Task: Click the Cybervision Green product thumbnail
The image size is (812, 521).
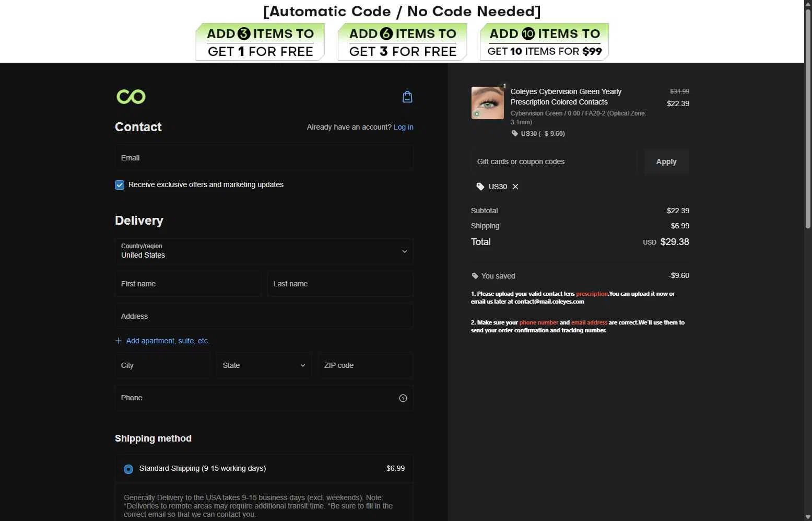Action: (x=488, y=103)
